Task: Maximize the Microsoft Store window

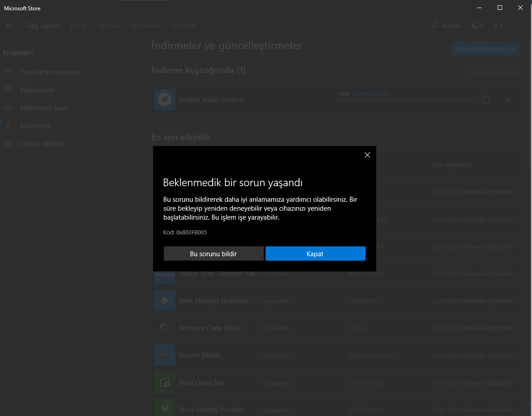Action: [x=499, y=8]
